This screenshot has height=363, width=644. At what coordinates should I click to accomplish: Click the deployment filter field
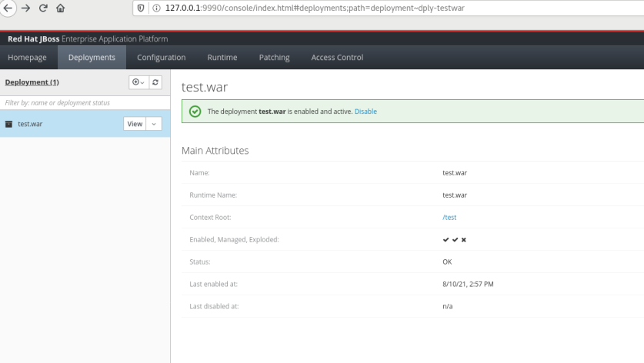(85, 102)
